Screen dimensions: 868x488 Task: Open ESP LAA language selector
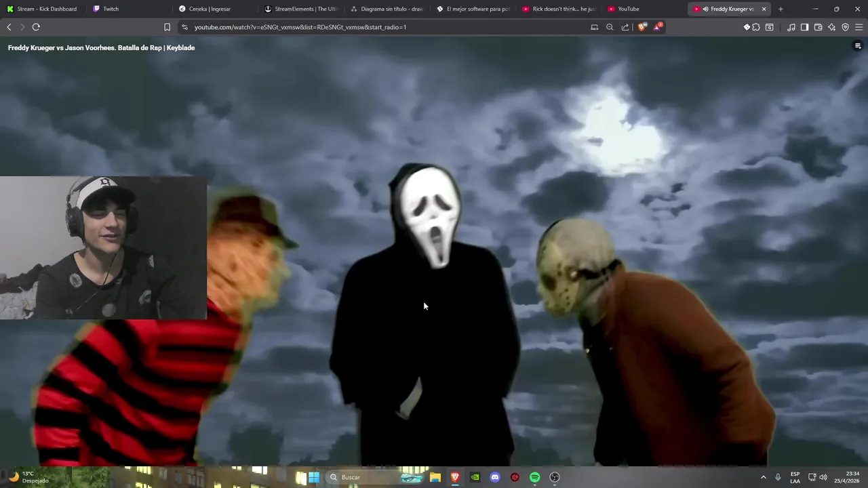pyautogui.click(x=795, y=477)
